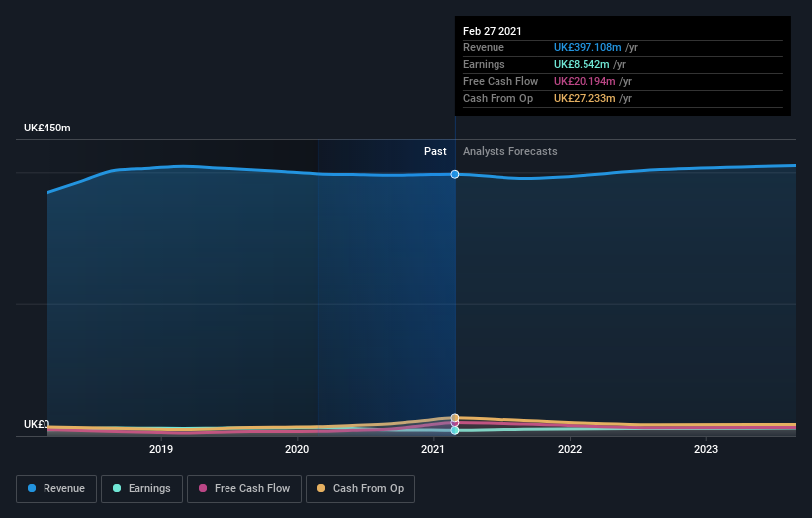Image resolution: width=812 pixels, height=518 pixels.
Task: Toggle the Earnings legend button
Action: pos(141,489)
